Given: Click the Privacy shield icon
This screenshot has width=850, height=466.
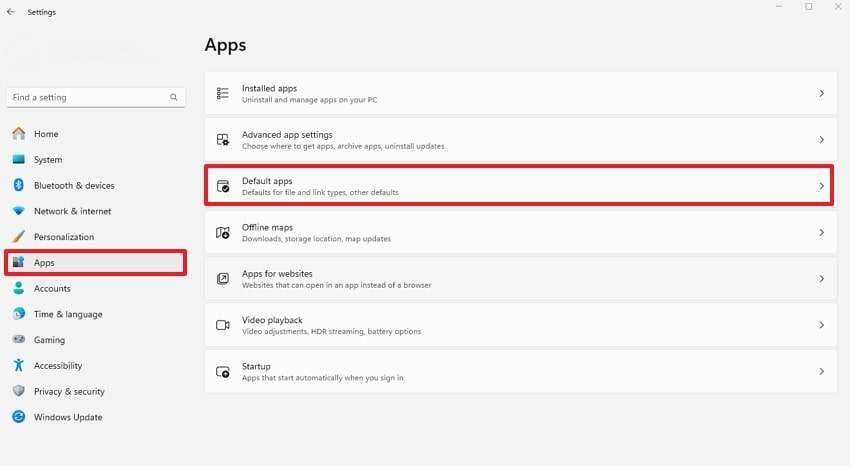Looking at the screenshot, I should (19, 391).
